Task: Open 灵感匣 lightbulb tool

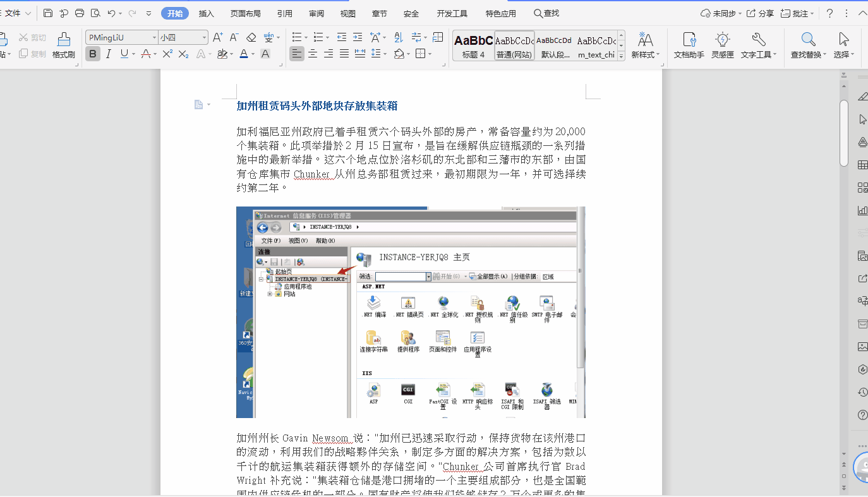Action: (723, 46)
